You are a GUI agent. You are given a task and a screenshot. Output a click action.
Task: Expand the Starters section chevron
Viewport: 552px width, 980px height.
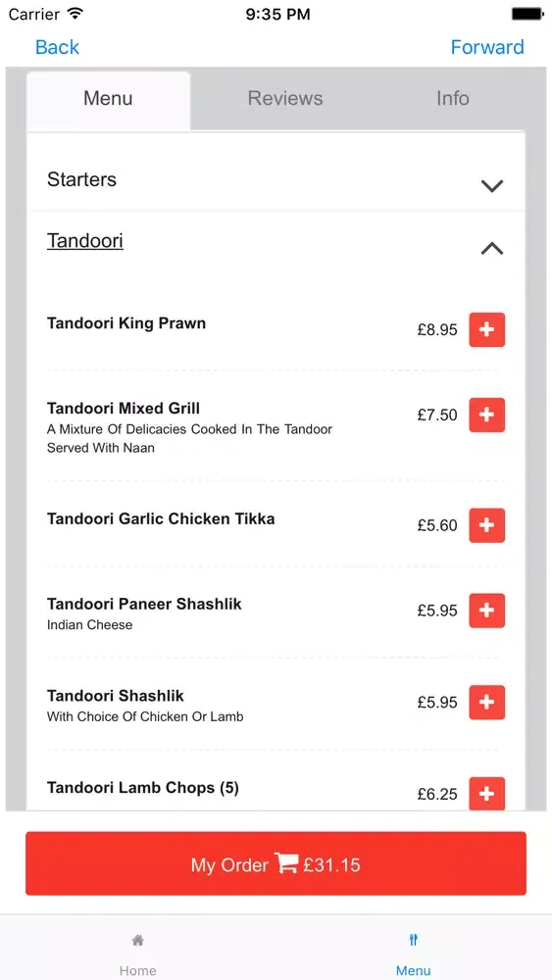tap(492, 185)
